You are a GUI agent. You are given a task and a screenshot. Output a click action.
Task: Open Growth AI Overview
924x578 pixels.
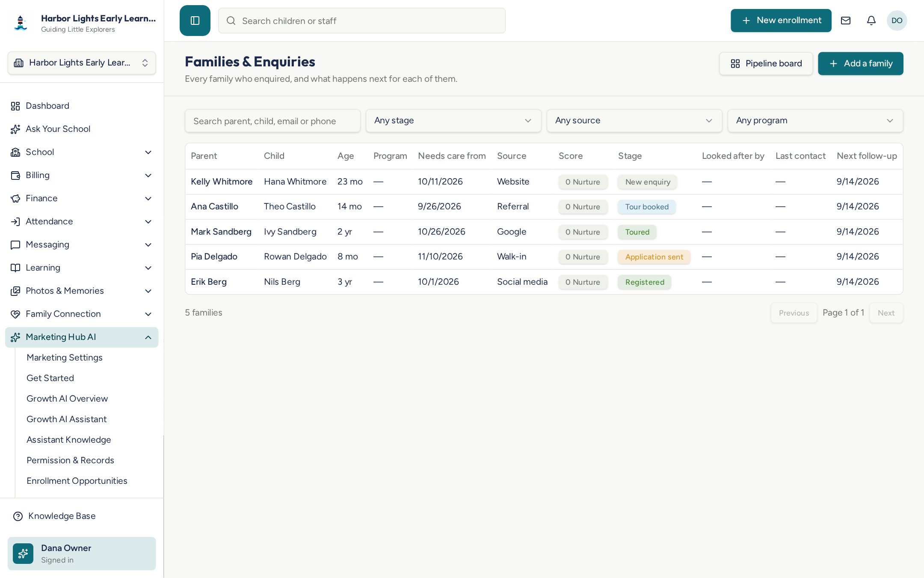coord(67,399)
